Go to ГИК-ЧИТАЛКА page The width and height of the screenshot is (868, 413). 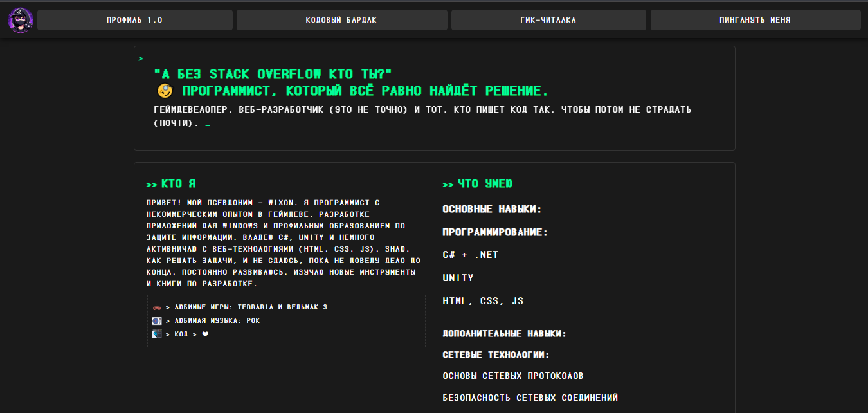click(548, 20)
